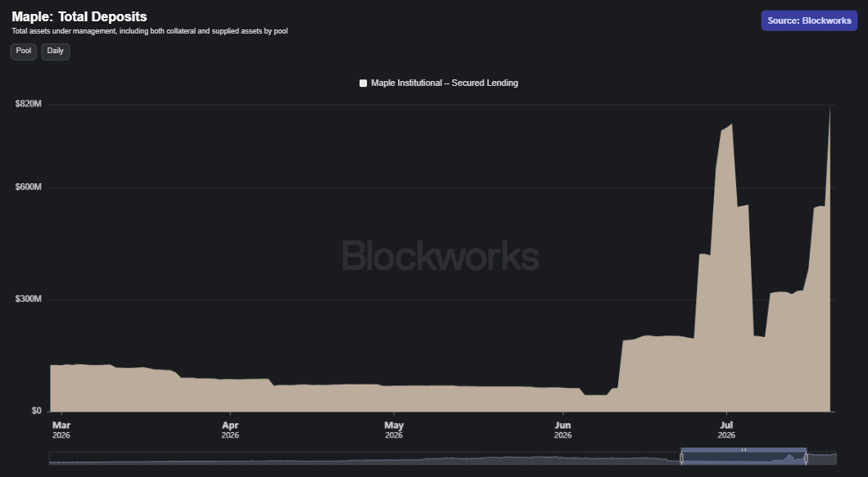Click the Source: Blockworks button
Image resolution: width=868 pixels, height=477 pixels.
pos(809,20)
